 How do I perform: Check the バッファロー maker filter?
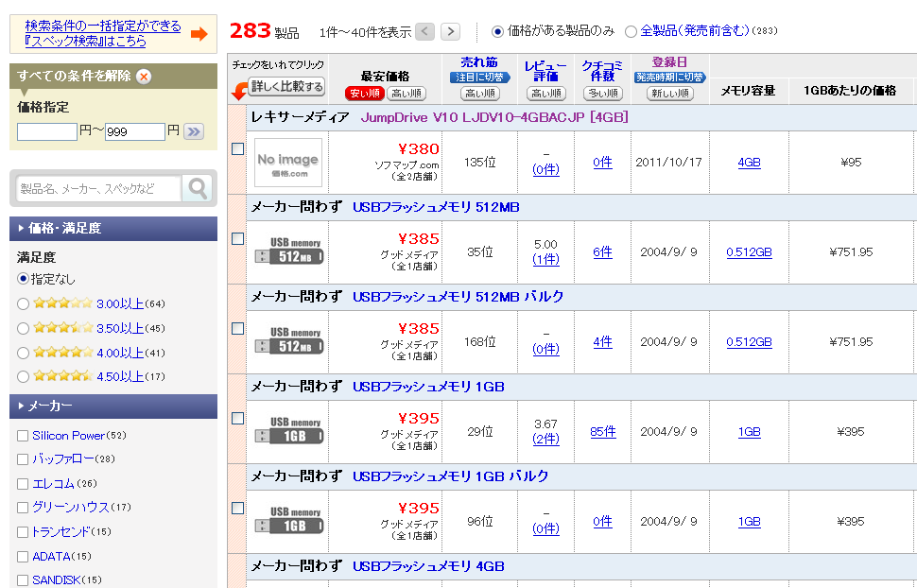(23, 459)
